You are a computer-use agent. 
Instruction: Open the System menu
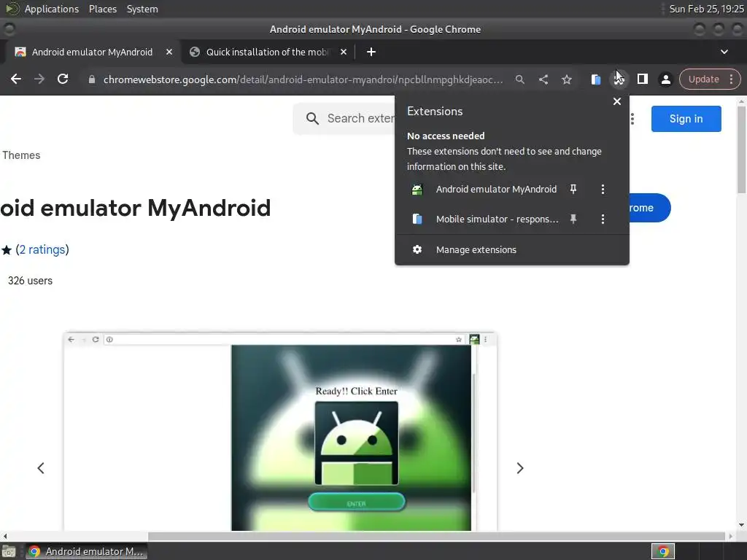[142, 9]
